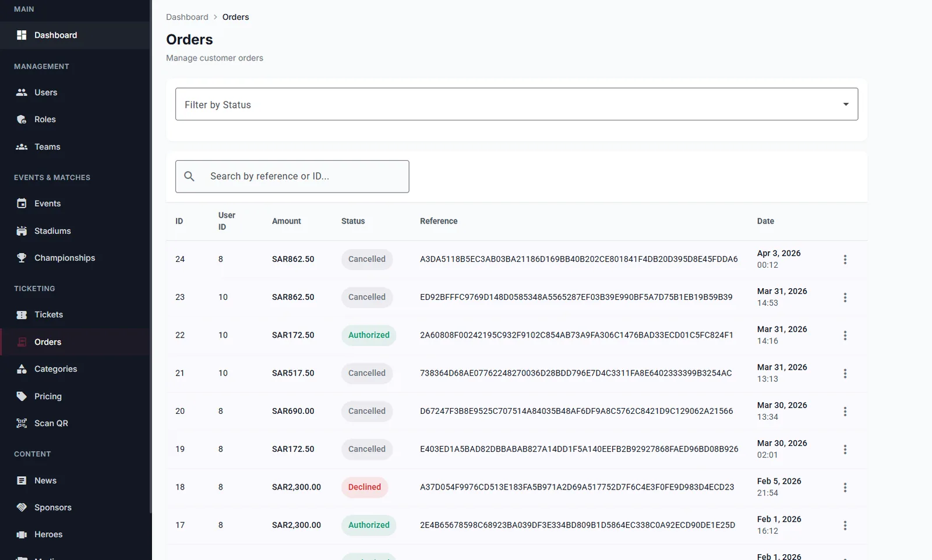Click the Heroes icon in sidebar
Viewport: 932px width, 560px height.
pos(22,534)
